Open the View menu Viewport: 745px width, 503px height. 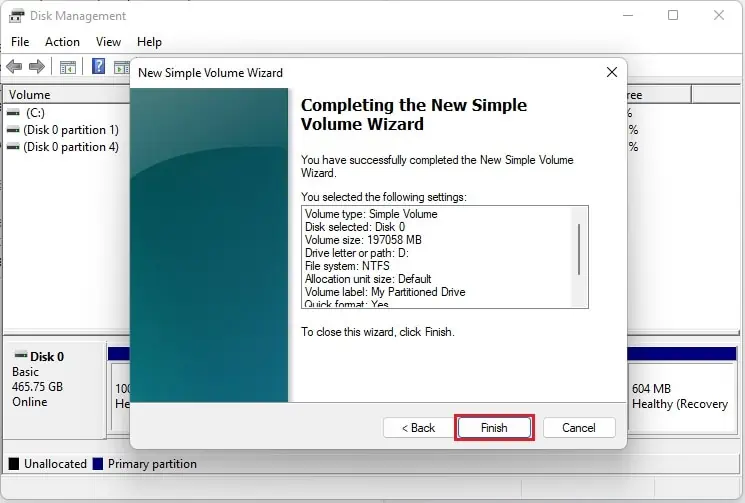pos(108,42)
